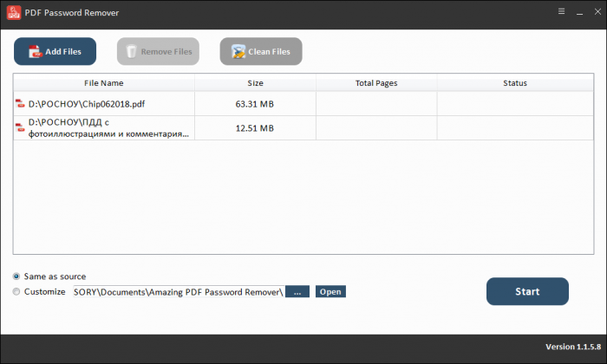This screenshot has height=364, width=607.
Task: Browse for output folder with ... button
Action: tap(297, 292)
